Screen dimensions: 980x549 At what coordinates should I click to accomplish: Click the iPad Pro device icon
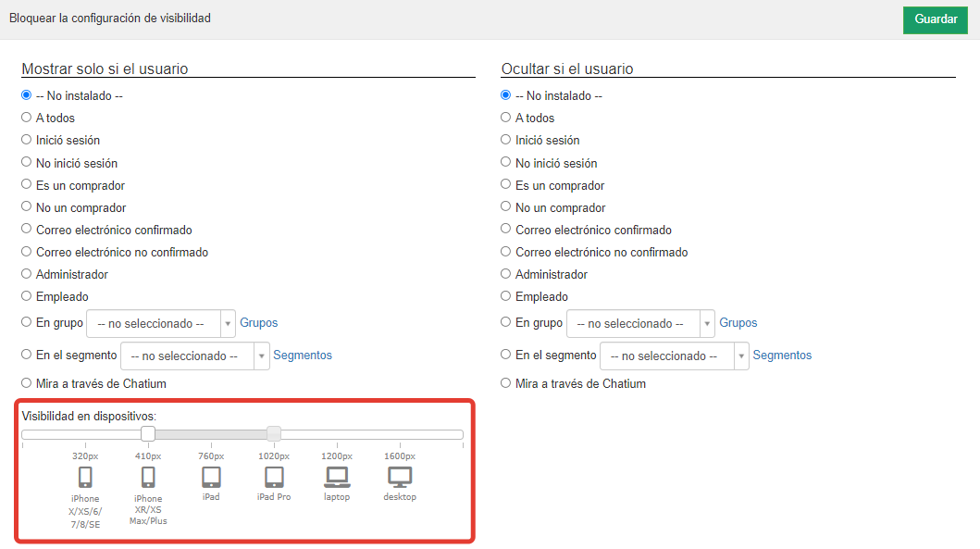point(274,477)
